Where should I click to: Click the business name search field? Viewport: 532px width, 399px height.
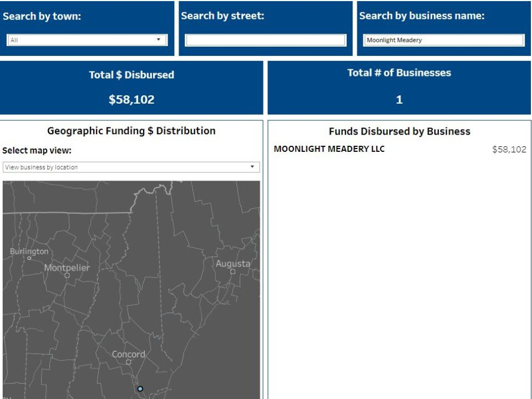click(x=444, y=40)
